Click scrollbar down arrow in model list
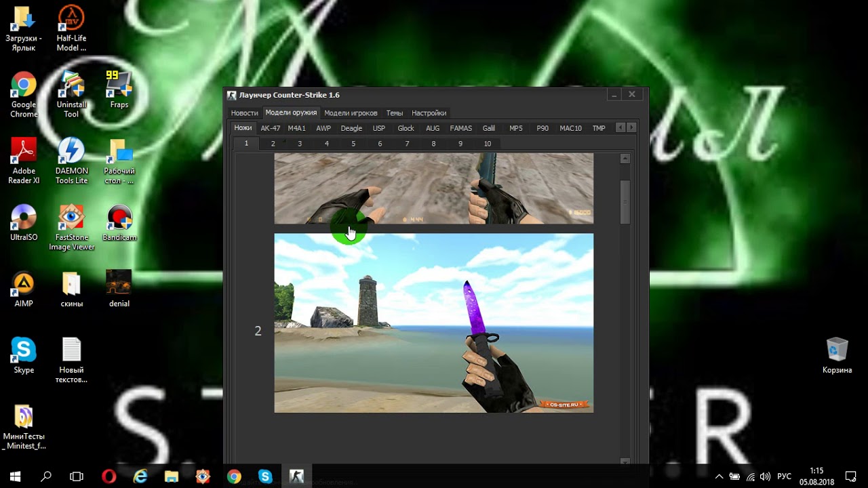The height and width of the screenshot is (488, 868). pyautogui.click(x=625, y=461)
